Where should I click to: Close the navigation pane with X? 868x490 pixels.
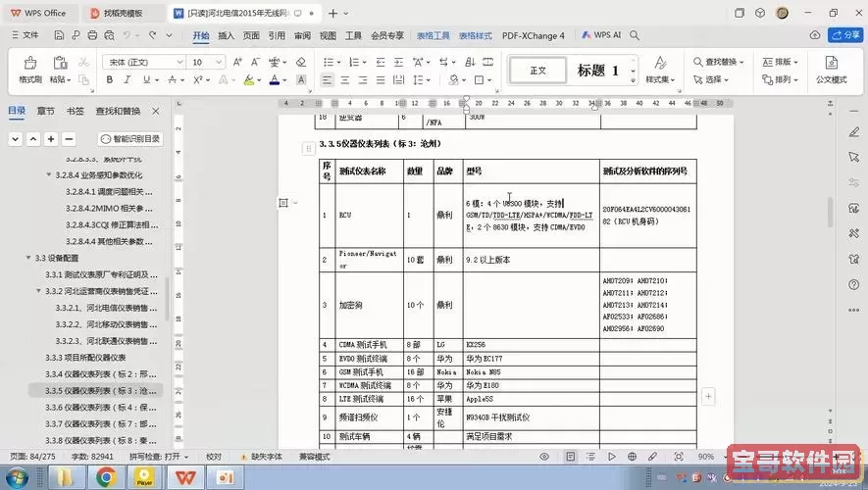pyautogui.click(x=156, y=111)
